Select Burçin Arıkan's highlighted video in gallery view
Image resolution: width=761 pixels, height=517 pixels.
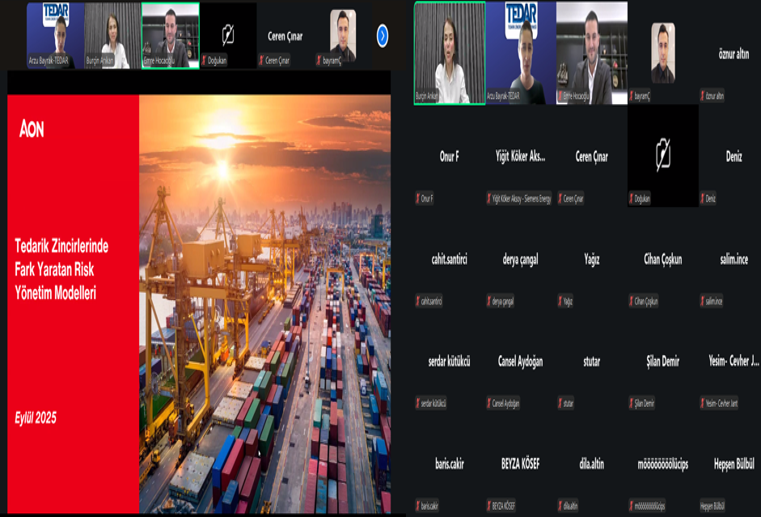click(449, 52)
